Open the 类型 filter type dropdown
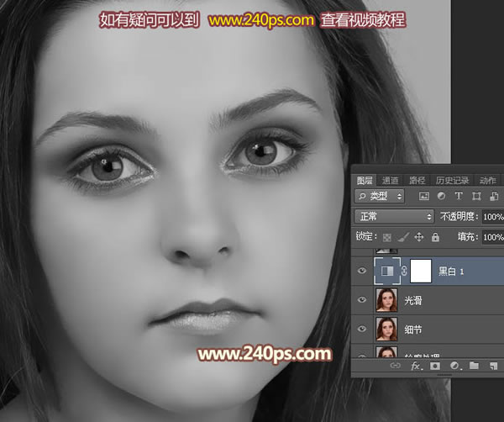This screenshot has height=422, width=504. [380, 196]
